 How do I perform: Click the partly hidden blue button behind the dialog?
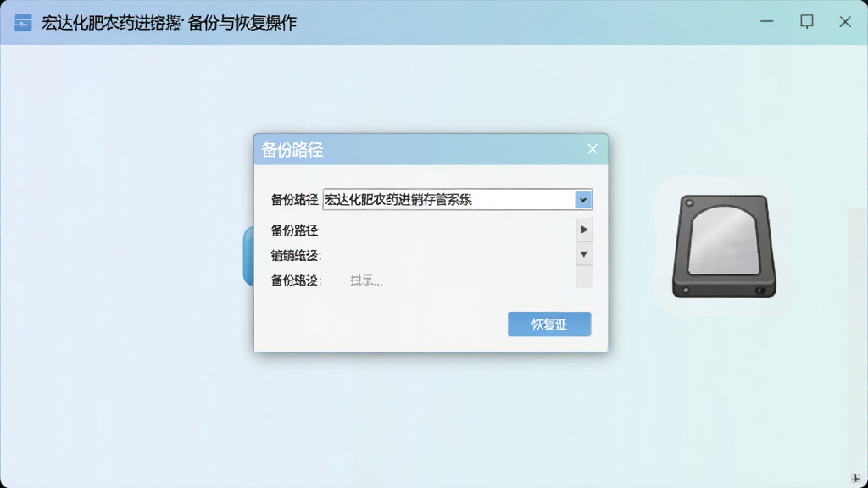tap(248, 256)
